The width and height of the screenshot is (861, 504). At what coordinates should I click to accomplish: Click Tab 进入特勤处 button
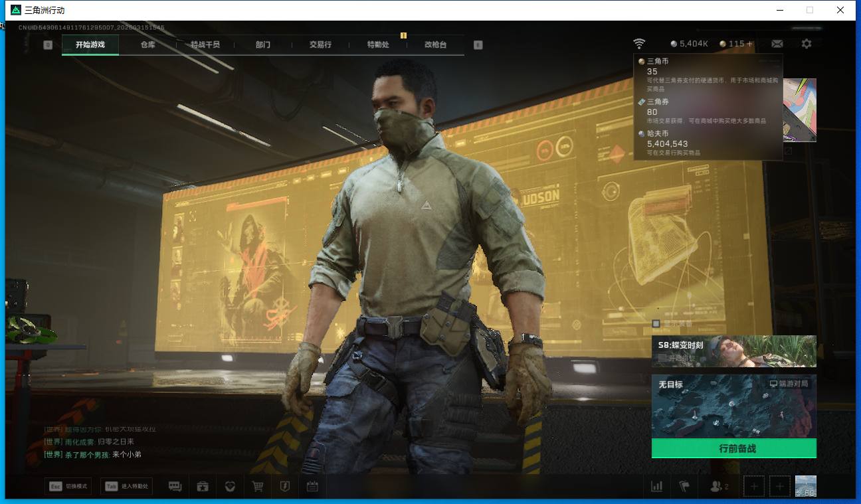point(126,486)
